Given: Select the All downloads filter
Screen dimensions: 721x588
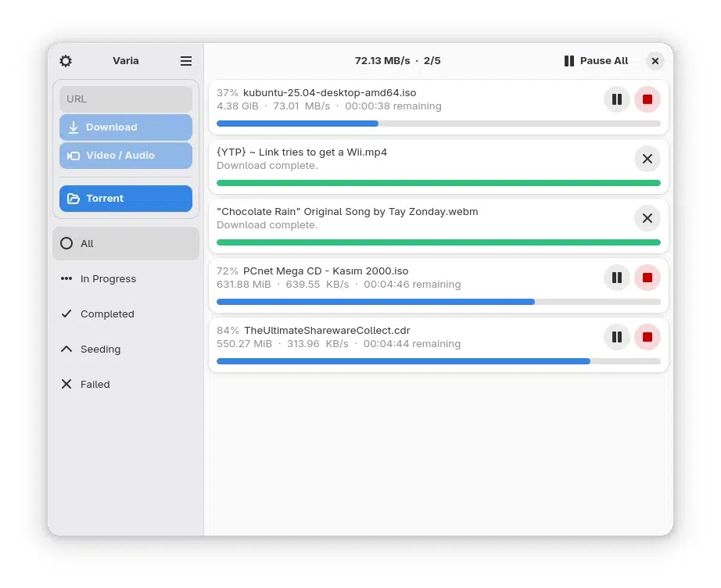Looking at the screenshot, I should click(x=126, y=244).
